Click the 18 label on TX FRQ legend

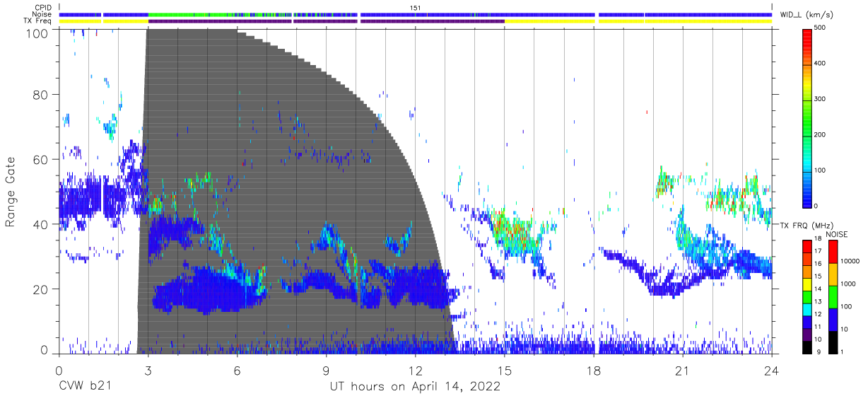tap(818, 239)
